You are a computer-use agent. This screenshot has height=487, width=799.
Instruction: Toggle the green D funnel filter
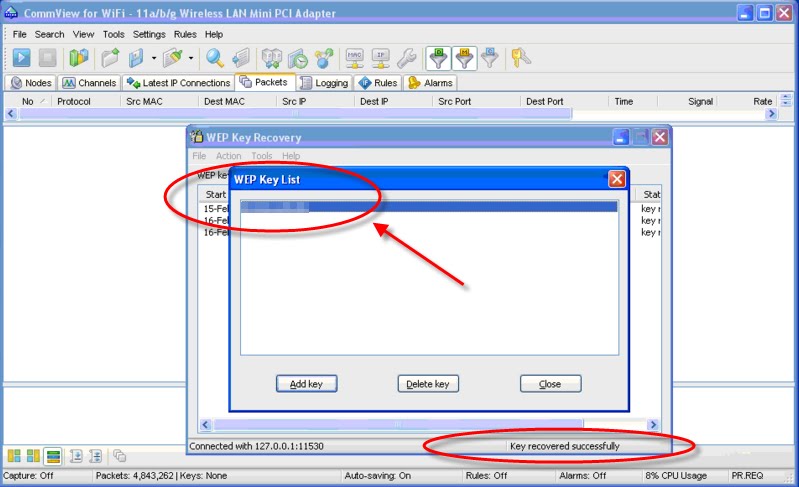(439, 58)
